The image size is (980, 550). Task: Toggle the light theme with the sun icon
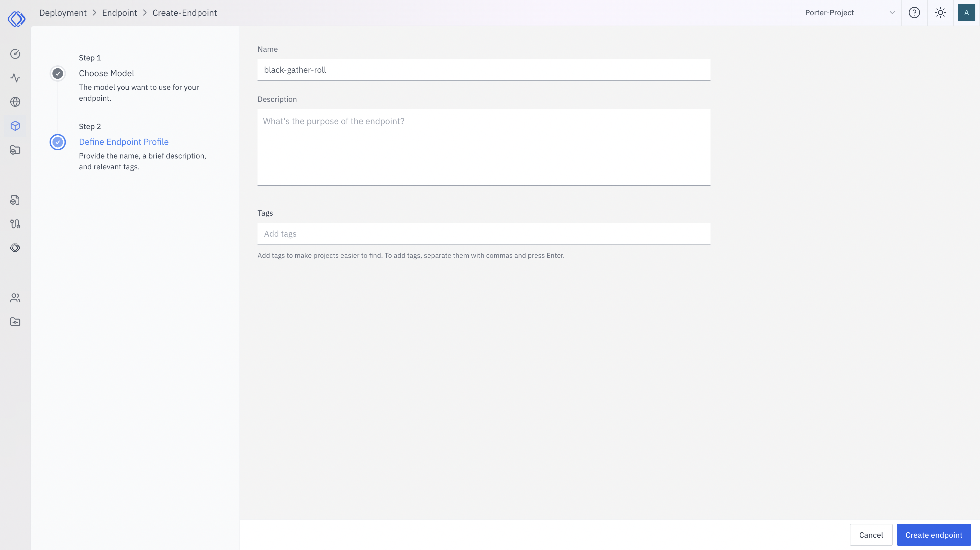[x=941, y=13]
